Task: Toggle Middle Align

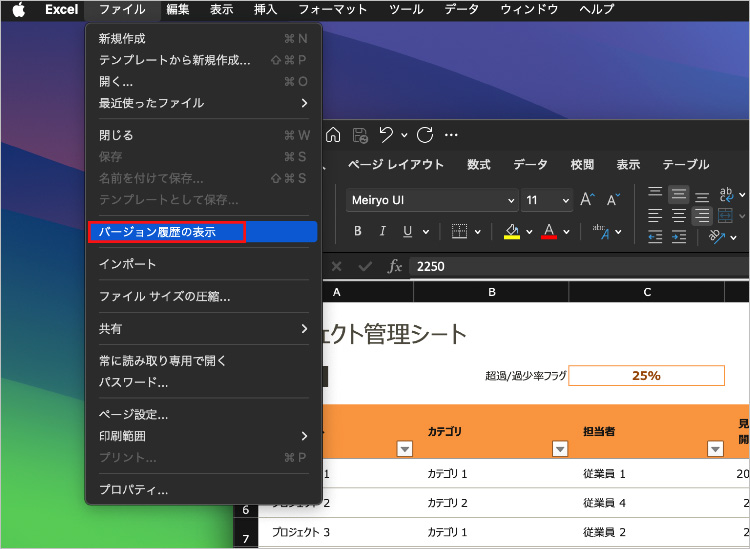Action: [x=679, y=194]
